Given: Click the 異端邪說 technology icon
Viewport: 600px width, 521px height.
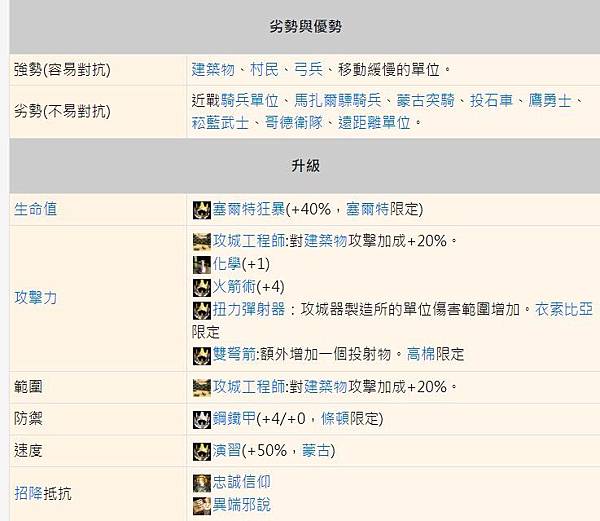Looking at the screenshot, I should click(x=201, y=506).
